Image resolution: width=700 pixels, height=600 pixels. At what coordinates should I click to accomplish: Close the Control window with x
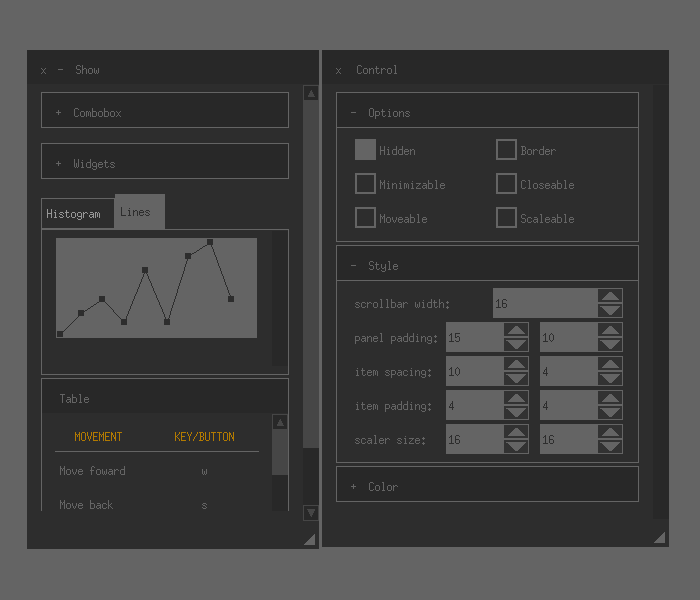[338, 71]
